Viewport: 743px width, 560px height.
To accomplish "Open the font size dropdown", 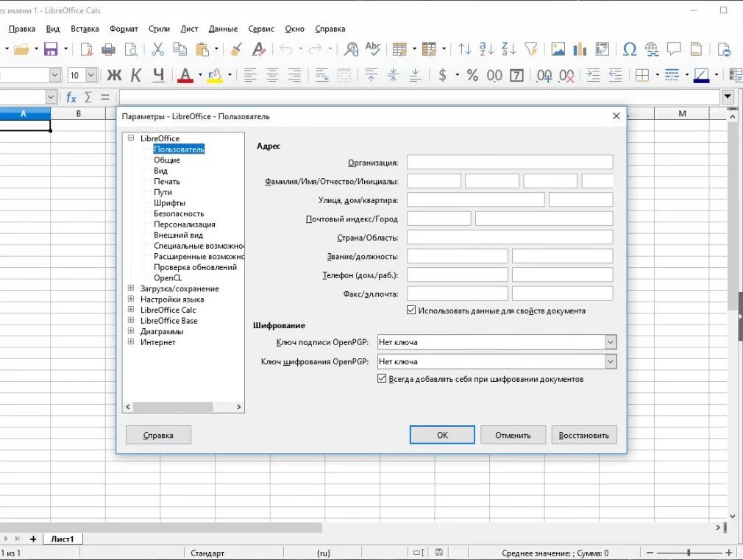I will click(91, 75).
